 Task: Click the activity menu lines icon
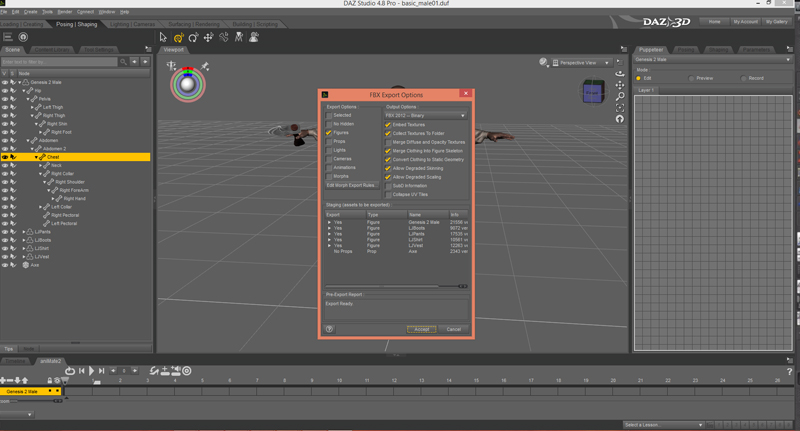tap(8, 37)
